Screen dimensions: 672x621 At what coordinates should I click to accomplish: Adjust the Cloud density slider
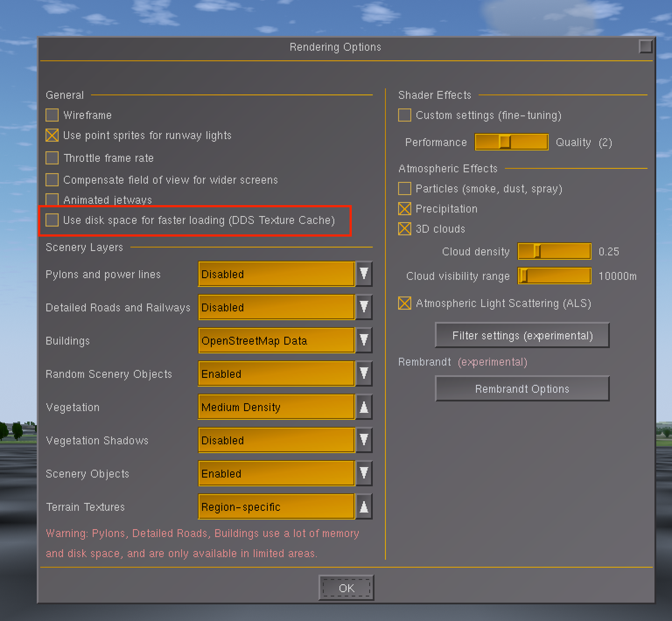click(554, 251)
